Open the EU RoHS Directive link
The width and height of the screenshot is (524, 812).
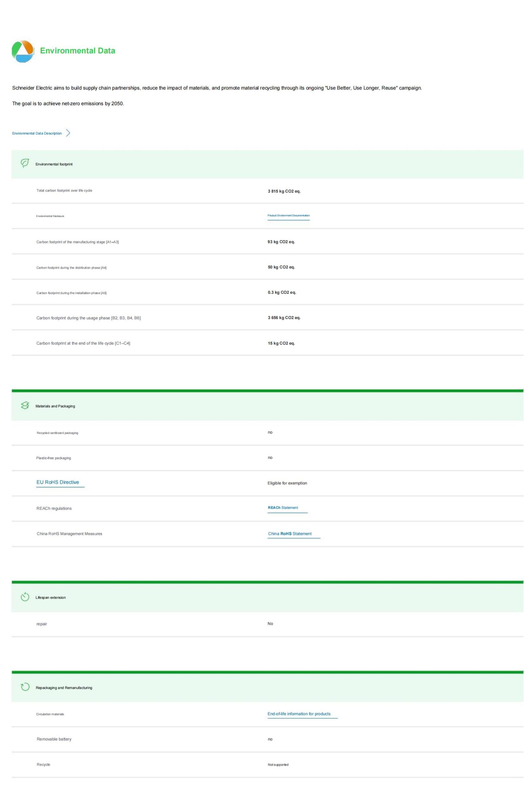[57, 482]
